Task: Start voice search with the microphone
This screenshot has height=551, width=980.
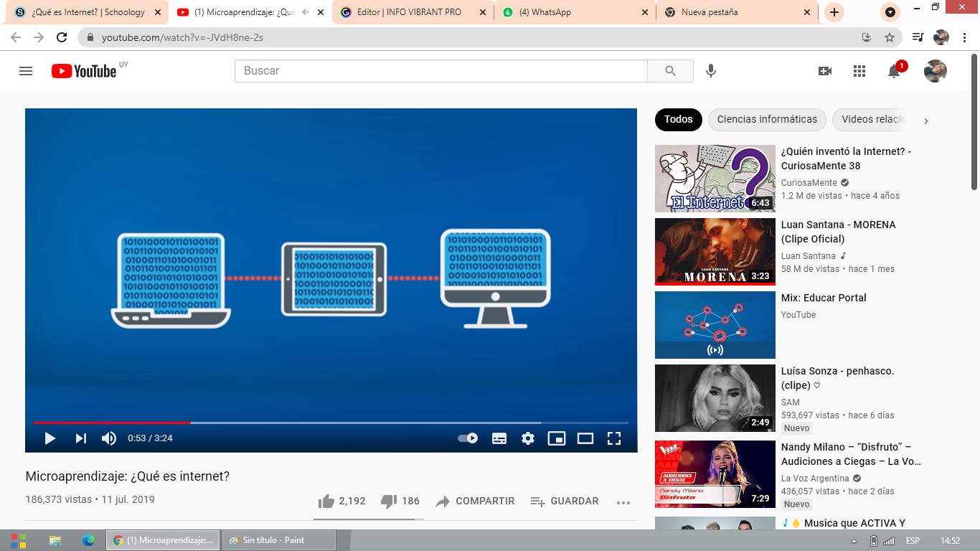Action: [710, 71]
